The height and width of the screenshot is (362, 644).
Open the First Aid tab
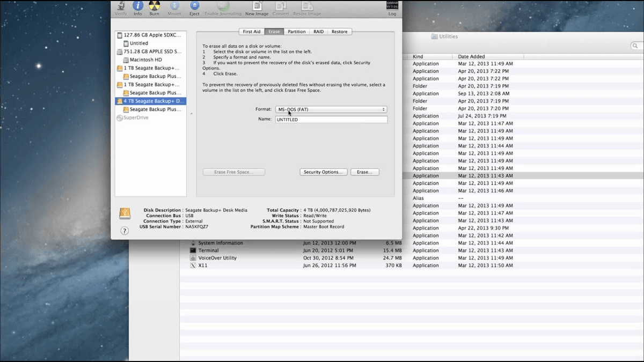[251, 31]
